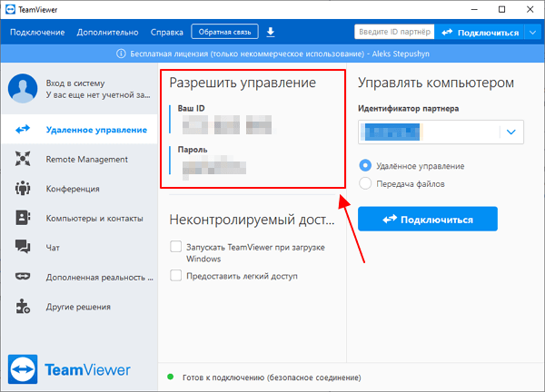
Task: Click the augmented reality glasses icon
Action: pos(23,277)
